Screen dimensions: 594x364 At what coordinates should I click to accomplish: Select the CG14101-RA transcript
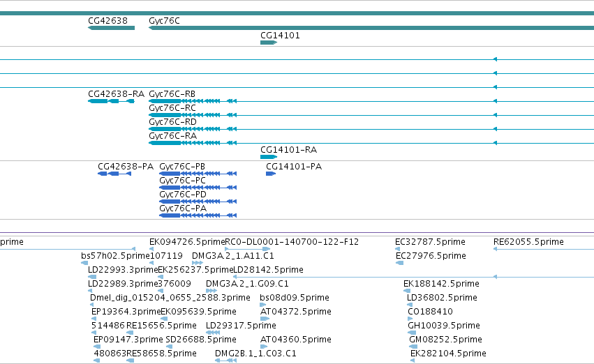(x=269, y=157)
